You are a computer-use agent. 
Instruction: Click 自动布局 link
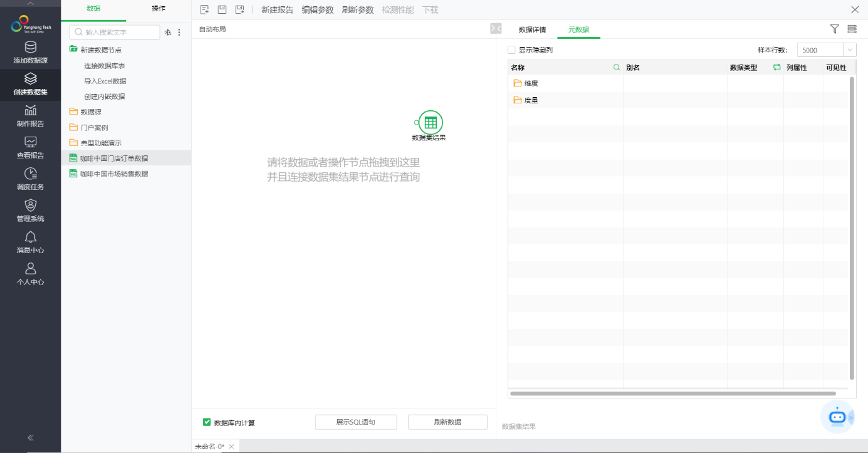pos(212,29)
